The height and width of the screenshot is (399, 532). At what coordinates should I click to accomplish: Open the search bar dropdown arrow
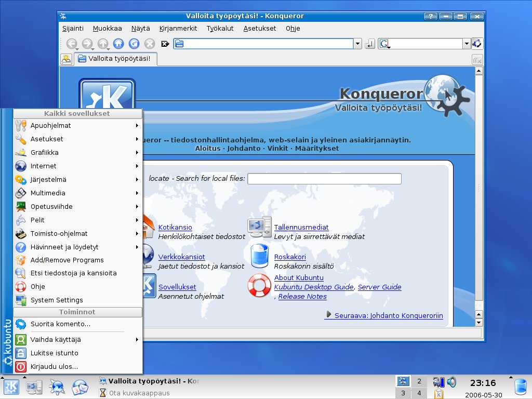467,44
